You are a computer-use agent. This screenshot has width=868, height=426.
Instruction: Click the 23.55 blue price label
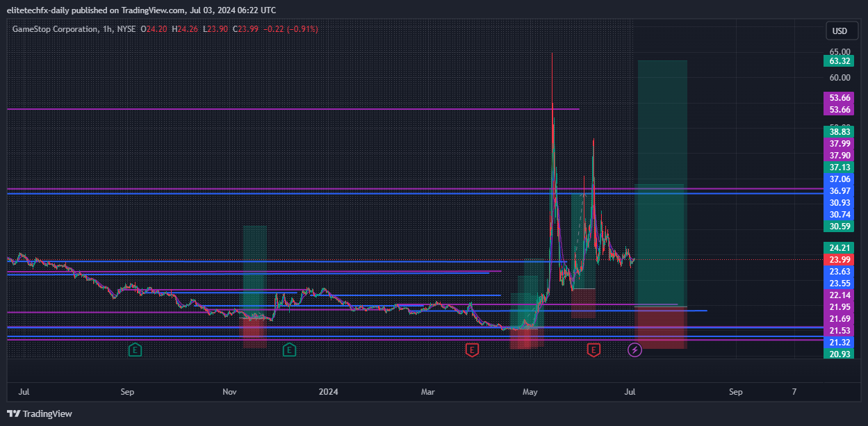click(x=840, y=283)
